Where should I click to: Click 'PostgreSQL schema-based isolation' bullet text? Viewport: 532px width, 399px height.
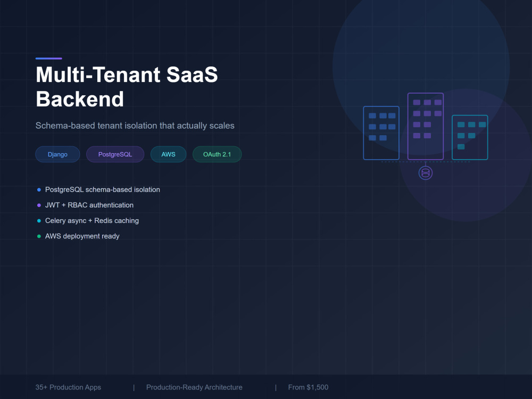point(103,190)
